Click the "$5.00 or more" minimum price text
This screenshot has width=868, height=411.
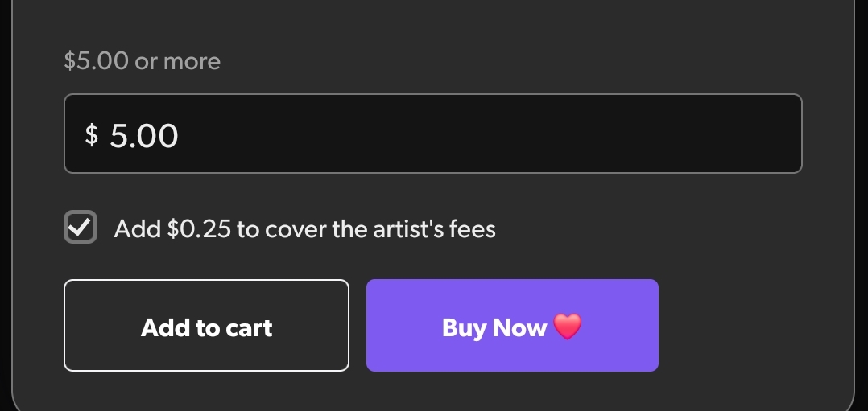coord(142,61)
